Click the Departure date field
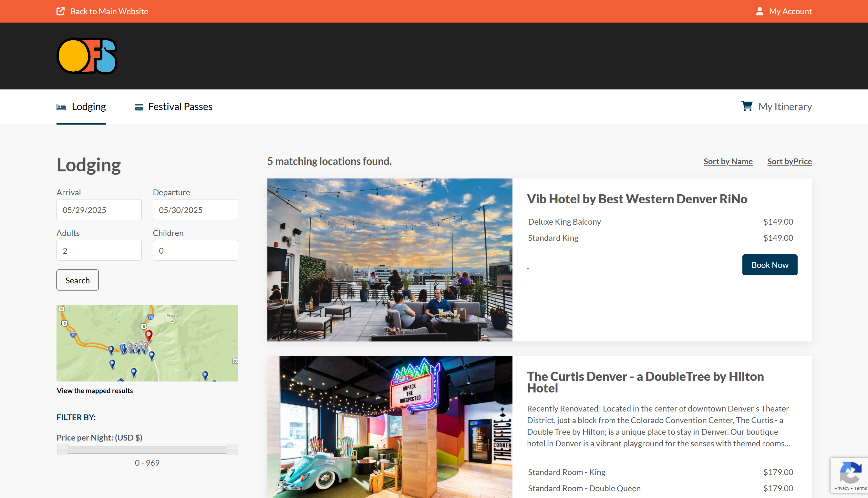Image resolution: width=868 pixels, height=498 pixels. pyautogui.click(x=195, y=210)
